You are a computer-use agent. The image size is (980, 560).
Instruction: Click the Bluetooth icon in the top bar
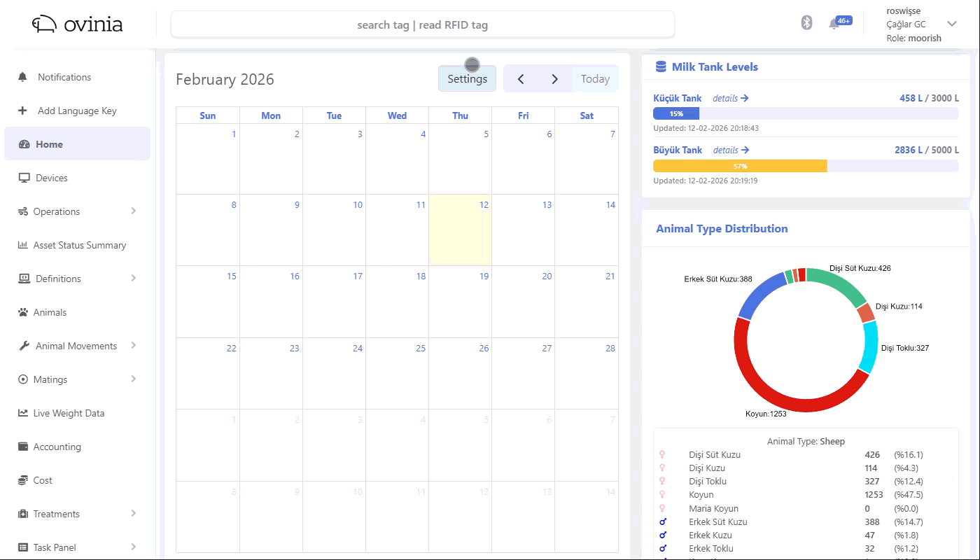pos(806,22)
